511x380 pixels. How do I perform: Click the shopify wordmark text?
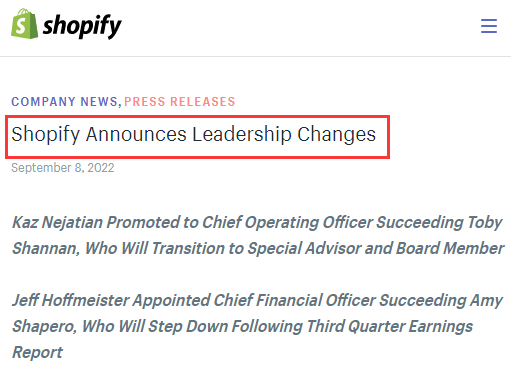tap(82, 26)
